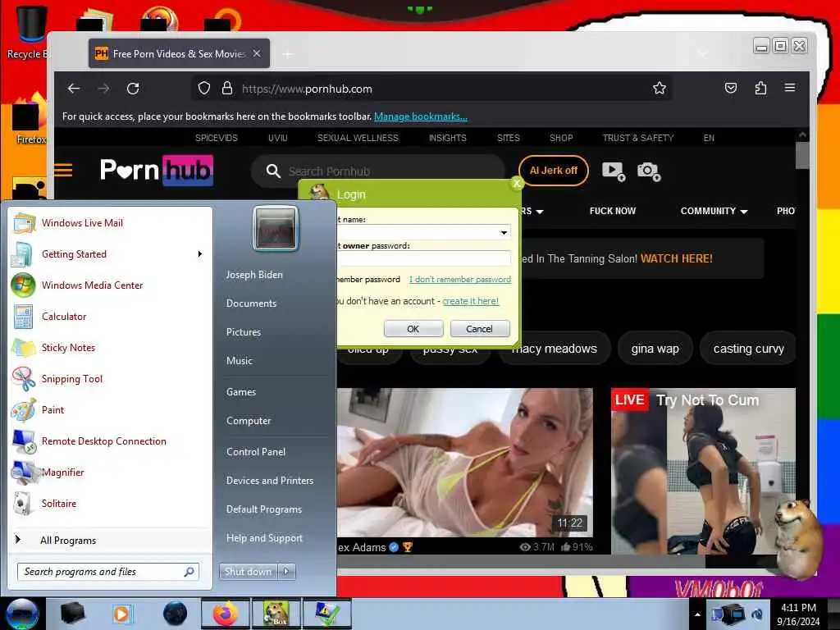840x630 pixels.
Task: Bookmark this page with the star icon
Action: coord(660,89)
